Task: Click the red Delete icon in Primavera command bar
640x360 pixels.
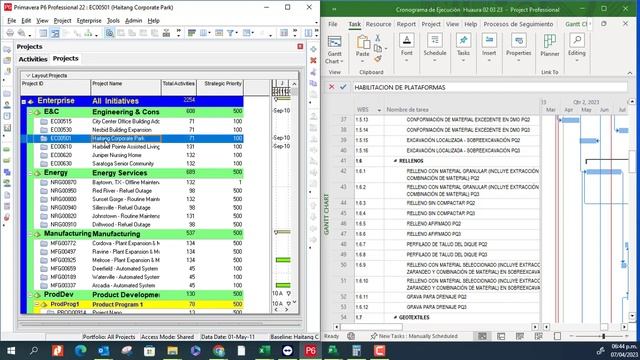Action: point(313,60)
